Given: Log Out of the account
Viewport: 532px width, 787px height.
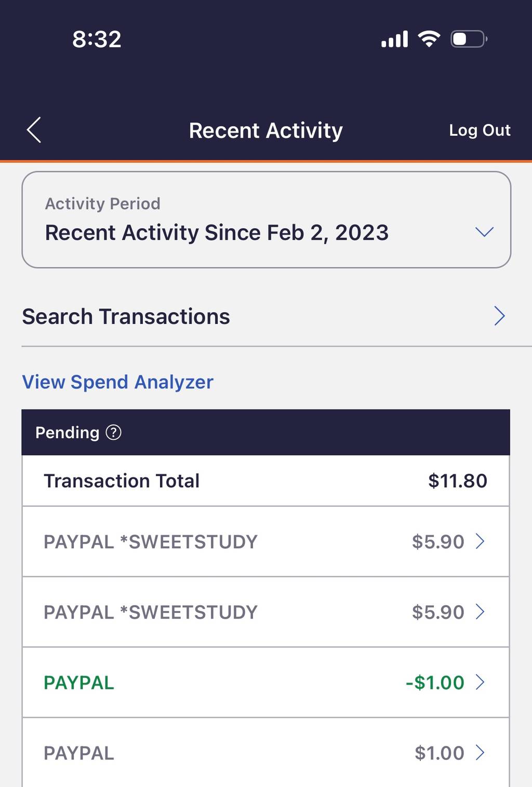Looking at the screenshot, I should coord(480,130).
